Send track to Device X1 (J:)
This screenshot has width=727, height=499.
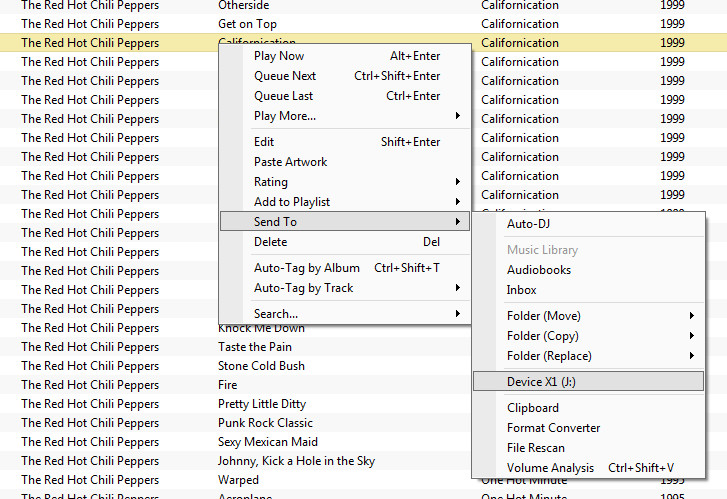588,382
